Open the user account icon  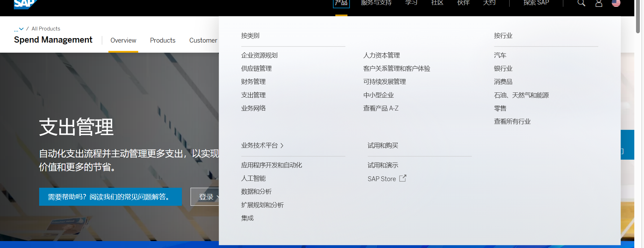coord(599,3)
